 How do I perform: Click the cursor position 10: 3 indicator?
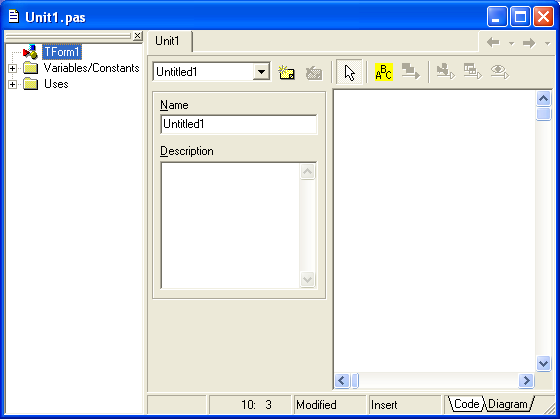256,405
